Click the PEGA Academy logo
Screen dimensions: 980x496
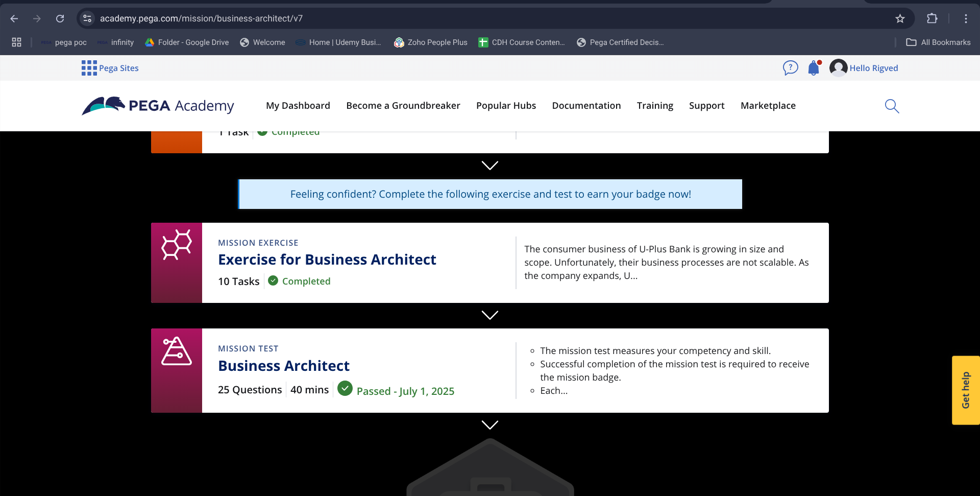tap(158, 106)
